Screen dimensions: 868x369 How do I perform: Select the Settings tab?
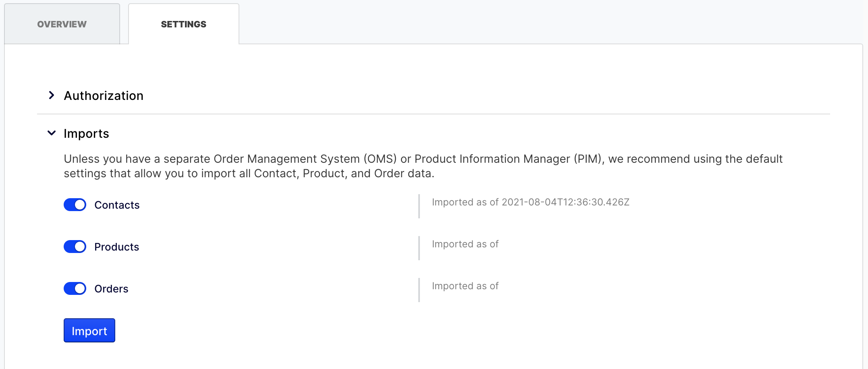coord(184,24)
